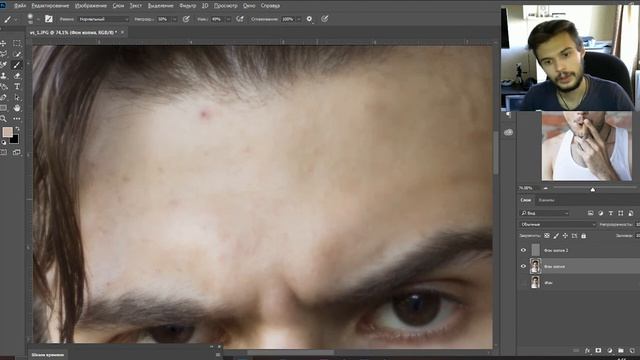Image resolution: width=640 pixels, height=360 pixels.
Task: Select the Eraser tool
Action: pyautogui.click(x=17, y=76)
